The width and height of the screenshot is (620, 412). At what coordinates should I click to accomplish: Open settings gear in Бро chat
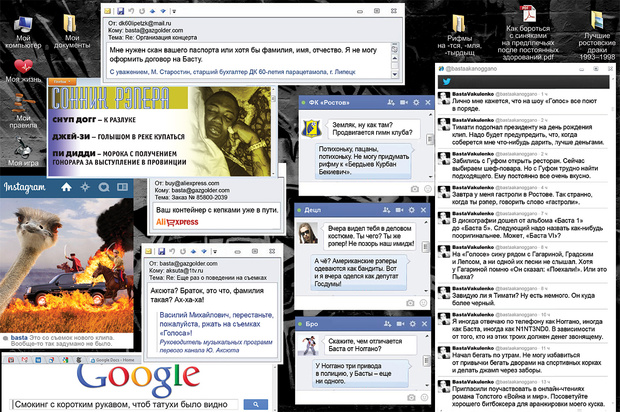click(412, 324)
